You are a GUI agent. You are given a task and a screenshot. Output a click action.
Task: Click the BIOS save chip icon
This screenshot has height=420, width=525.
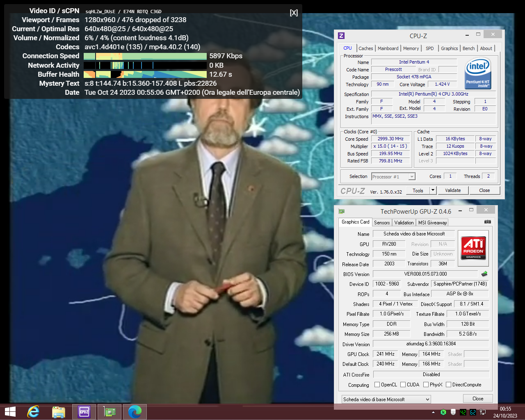(484, 274)
